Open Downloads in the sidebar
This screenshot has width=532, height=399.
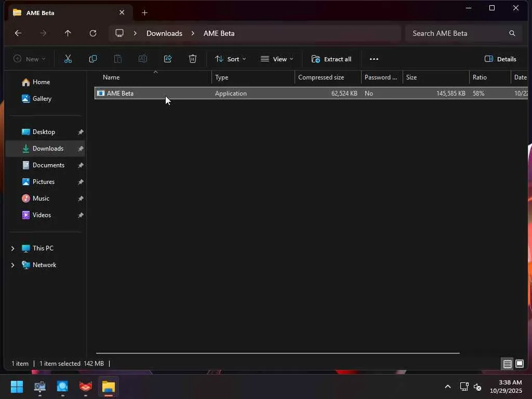[46, 149]
